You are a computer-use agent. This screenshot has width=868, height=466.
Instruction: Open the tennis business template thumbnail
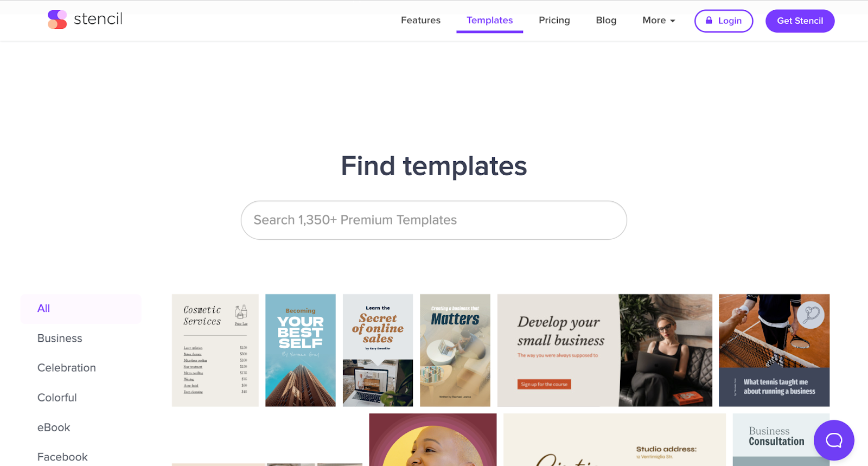774,350
